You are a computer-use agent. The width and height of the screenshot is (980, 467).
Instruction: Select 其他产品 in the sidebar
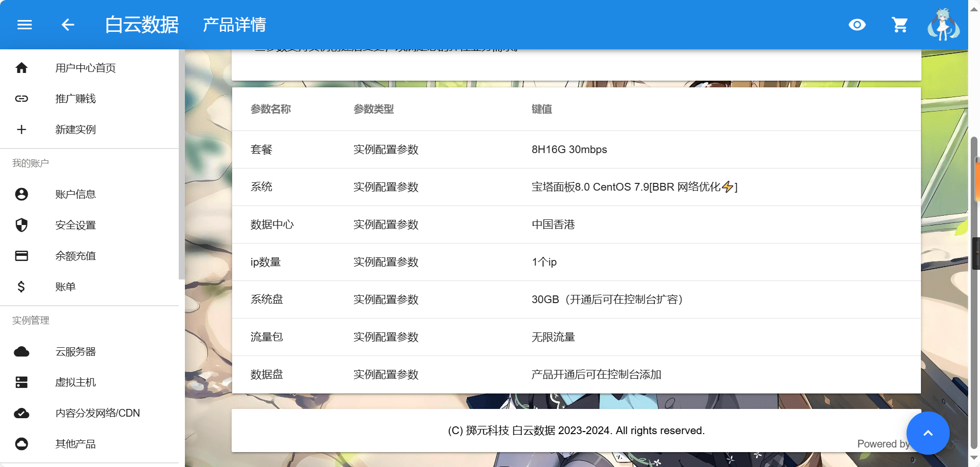(x=76, y=444)
